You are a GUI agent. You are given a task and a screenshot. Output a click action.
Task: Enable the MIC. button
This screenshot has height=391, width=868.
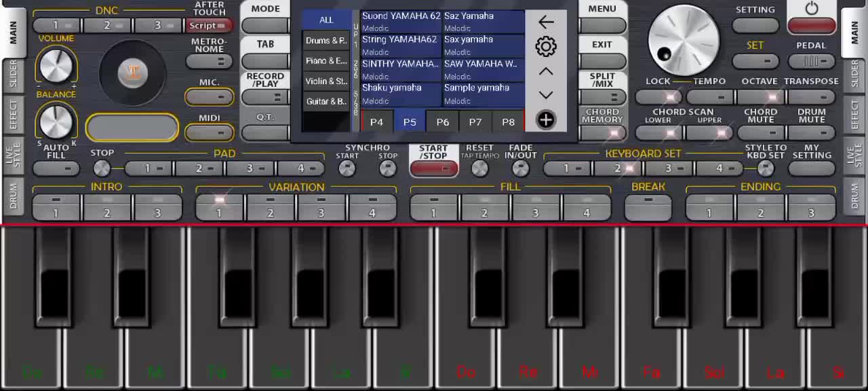tap(209, 96)
